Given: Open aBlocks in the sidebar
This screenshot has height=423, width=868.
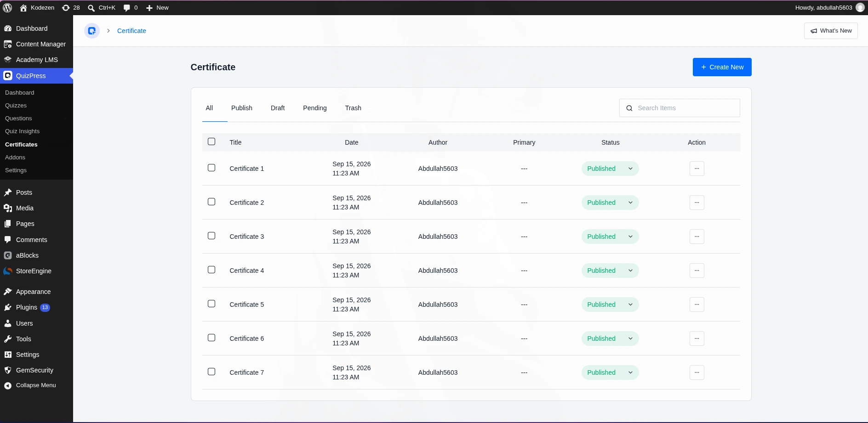Looking at the screenshot, I should [x=37, y=255].
